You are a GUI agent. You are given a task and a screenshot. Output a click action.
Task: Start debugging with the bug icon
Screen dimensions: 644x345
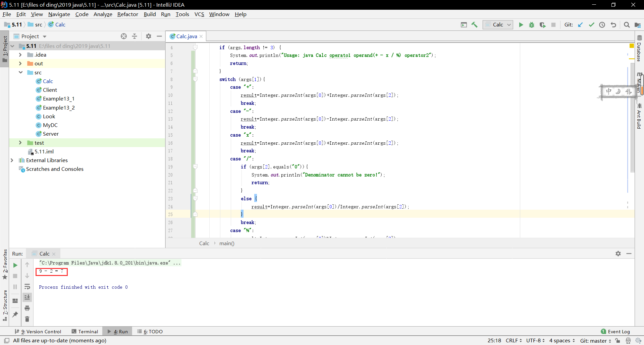[x=532, y=25]
